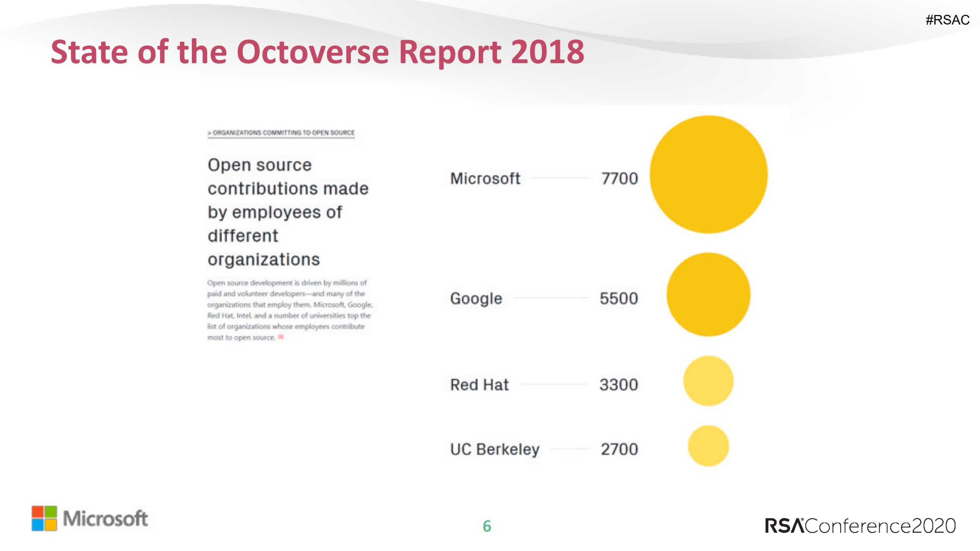
Task: Click the Microsoft wordmark at bottom left
Action: [105, 519]
